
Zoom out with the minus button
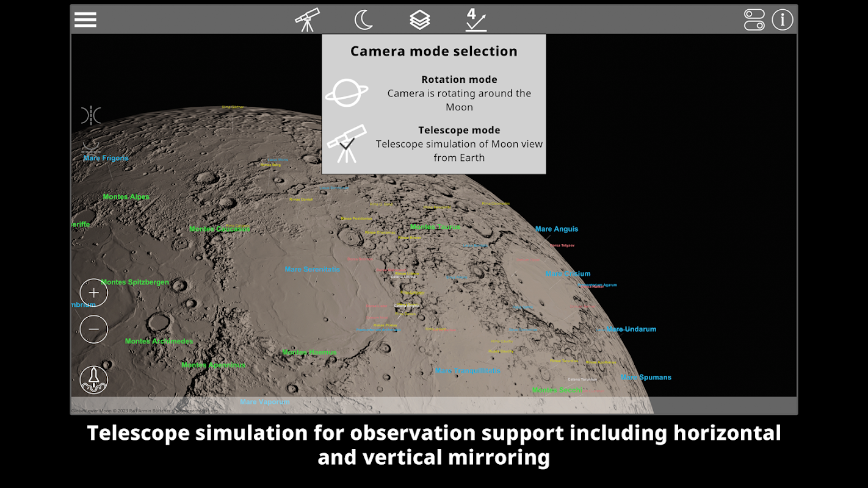[94, 329]
